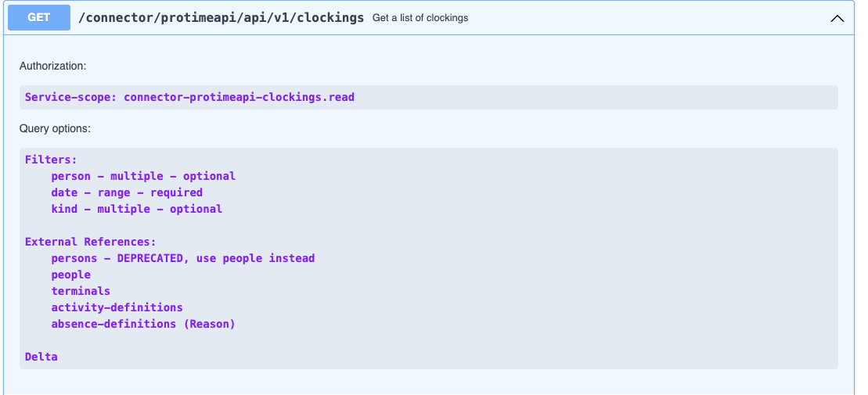Select the 'people' external reference
The width and height of the screenshot is (868, 395).
(x=71, y=275)
